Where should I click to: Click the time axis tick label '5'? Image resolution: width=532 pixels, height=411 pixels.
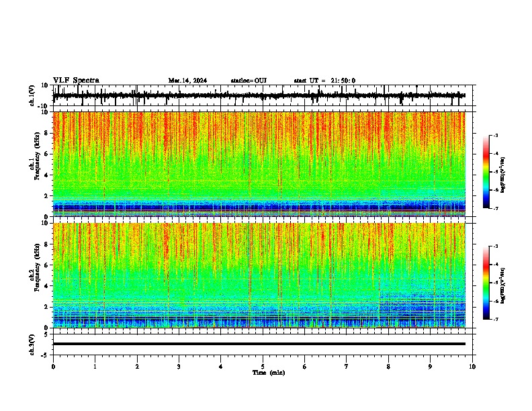click(x=263, y=367)
